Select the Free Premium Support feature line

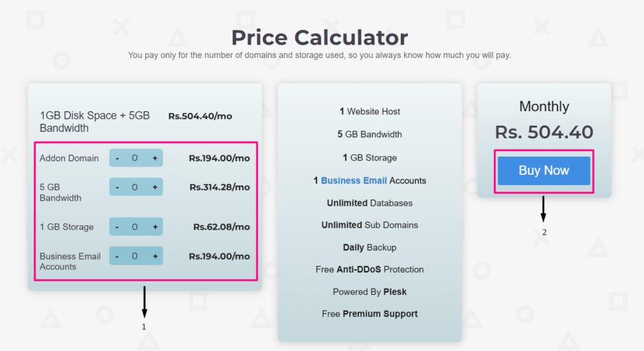coord(370,314)
